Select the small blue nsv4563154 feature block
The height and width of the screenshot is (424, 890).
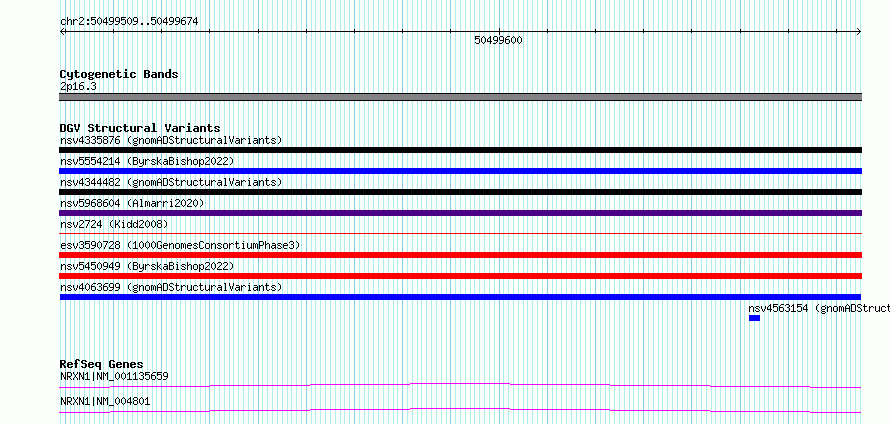(754, 318)
